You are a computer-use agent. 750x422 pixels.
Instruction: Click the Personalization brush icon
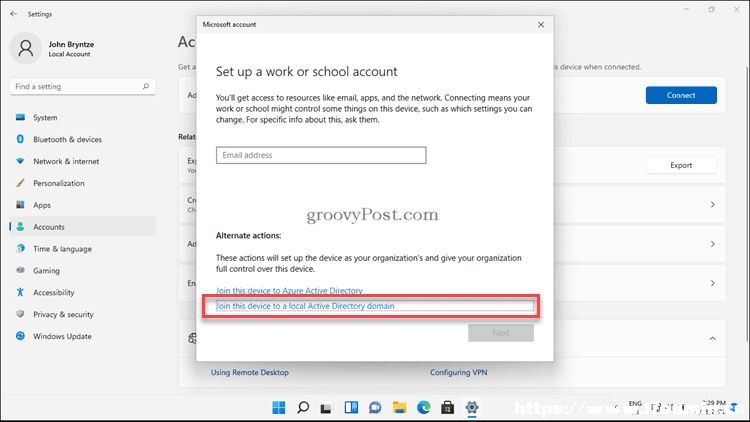(x=20, y=183)
